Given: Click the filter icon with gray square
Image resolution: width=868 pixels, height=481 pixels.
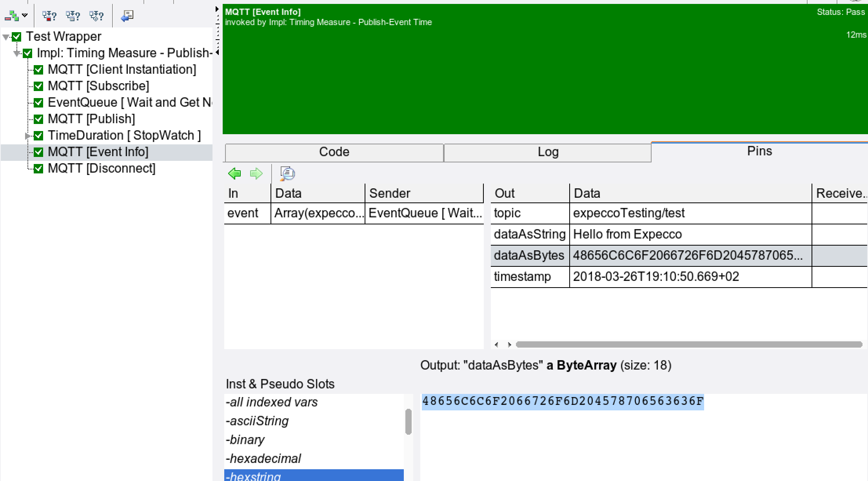Looking at the screenshot, I should (73, 16).
